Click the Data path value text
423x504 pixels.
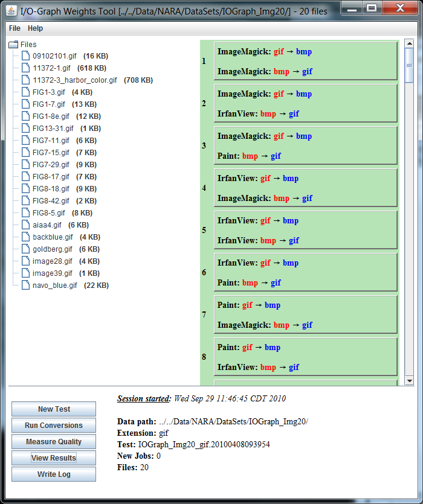(x=233, y=421)
